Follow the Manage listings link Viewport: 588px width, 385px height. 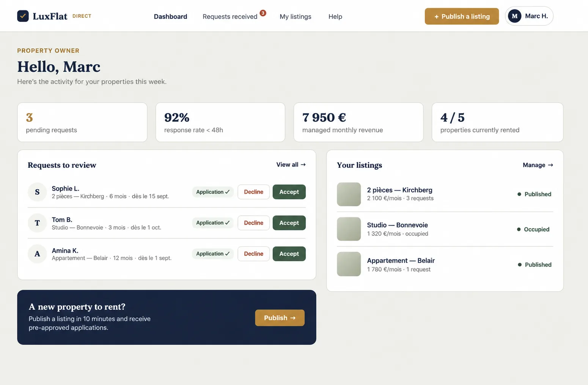[538, 165]
